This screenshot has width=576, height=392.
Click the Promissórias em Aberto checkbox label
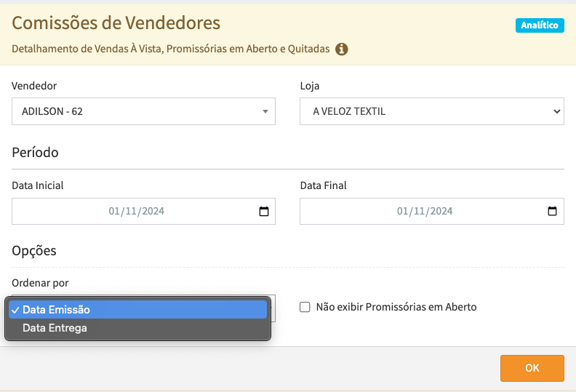click(396, 307)
